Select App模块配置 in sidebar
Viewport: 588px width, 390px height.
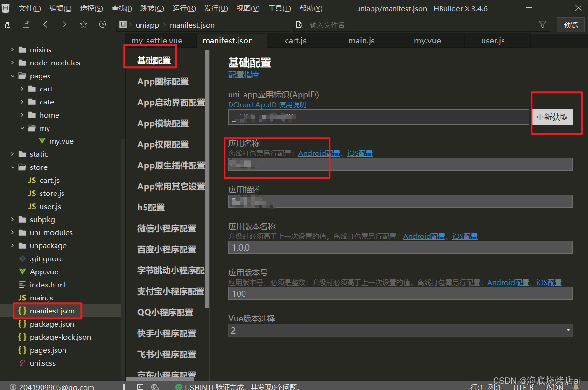[x=163, y=124]
